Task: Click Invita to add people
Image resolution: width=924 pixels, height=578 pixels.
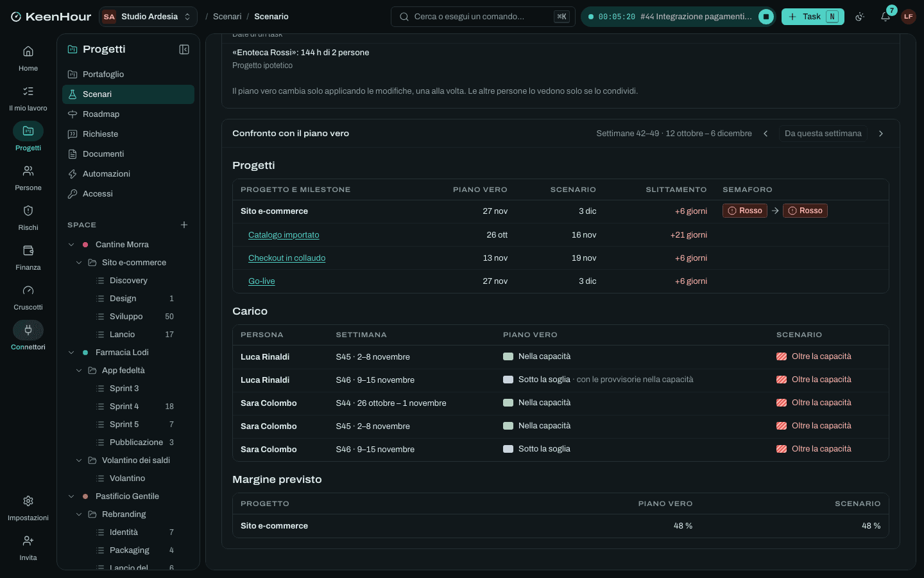Action: coord(28,548)
